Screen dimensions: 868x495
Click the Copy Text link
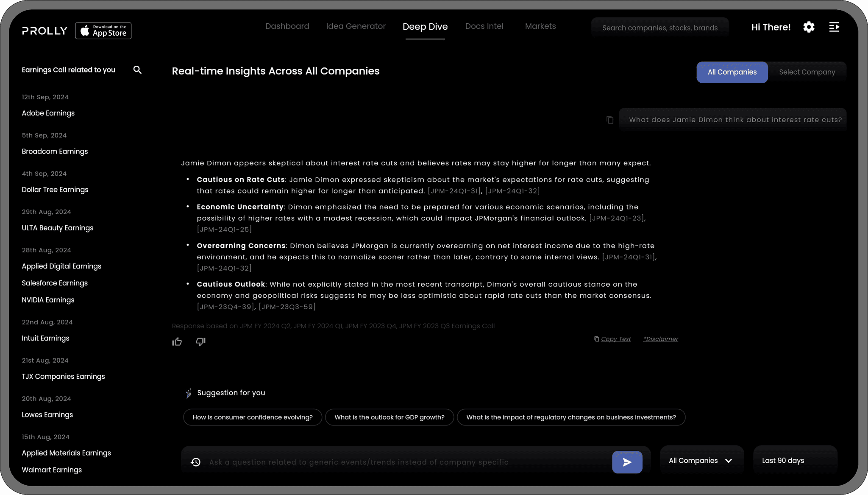click(615, 339)
